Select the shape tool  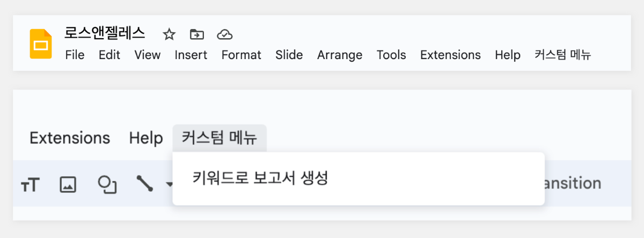tap(107, 184)
